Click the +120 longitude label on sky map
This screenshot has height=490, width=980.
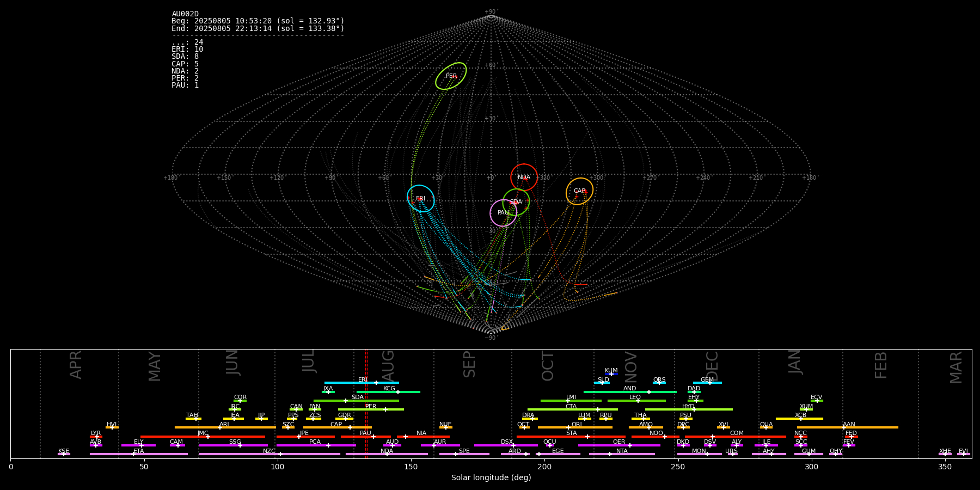pos(277,177)
